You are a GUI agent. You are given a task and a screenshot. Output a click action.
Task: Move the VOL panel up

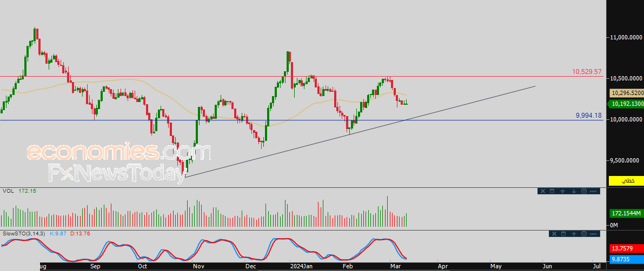563,191
